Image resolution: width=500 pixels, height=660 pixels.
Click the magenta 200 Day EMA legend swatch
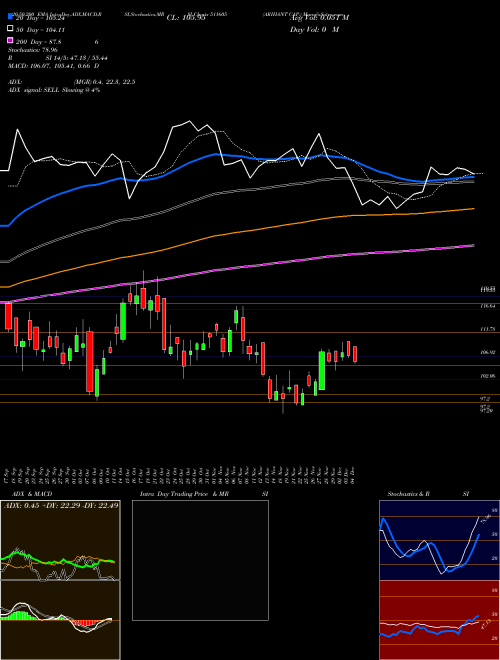[10, 41]
